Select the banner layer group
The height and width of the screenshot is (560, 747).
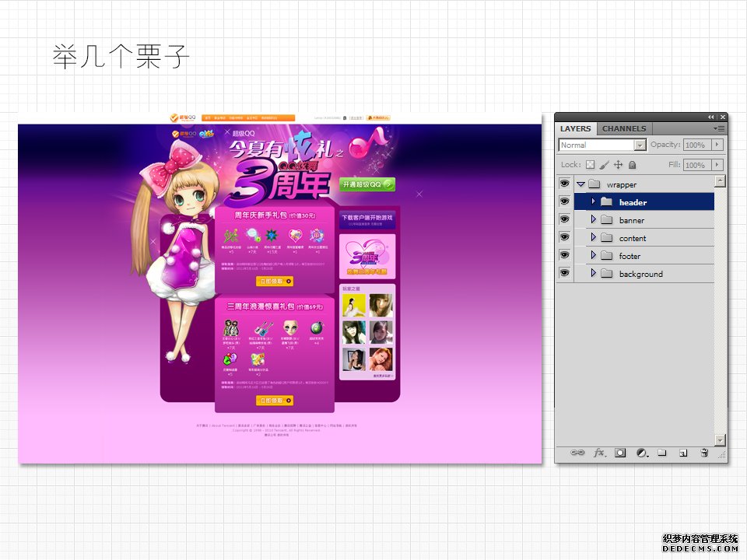pos(644,220)
